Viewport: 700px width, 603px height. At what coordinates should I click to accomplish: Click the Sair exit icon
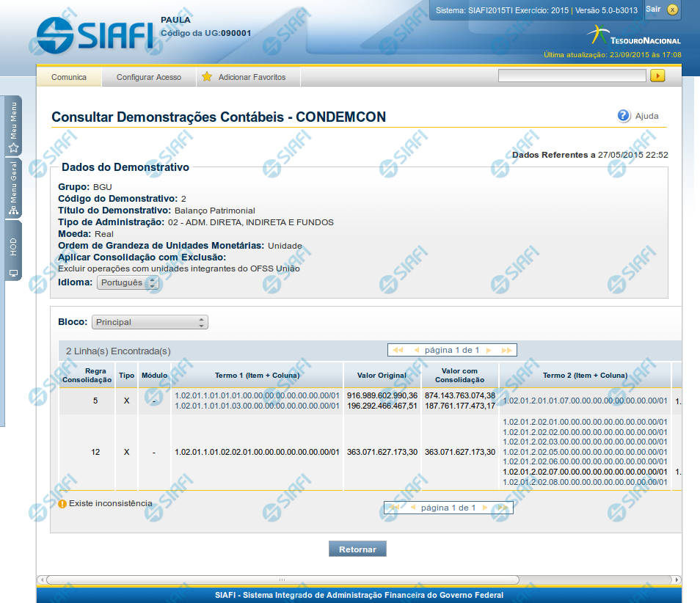(672, 10)
